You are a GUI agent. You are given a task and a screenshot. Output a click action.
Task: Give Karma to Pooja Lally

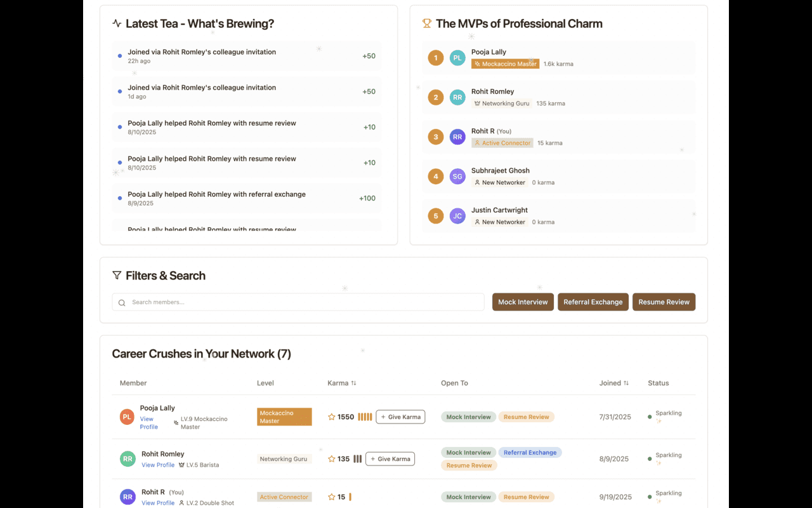point(400,417)
